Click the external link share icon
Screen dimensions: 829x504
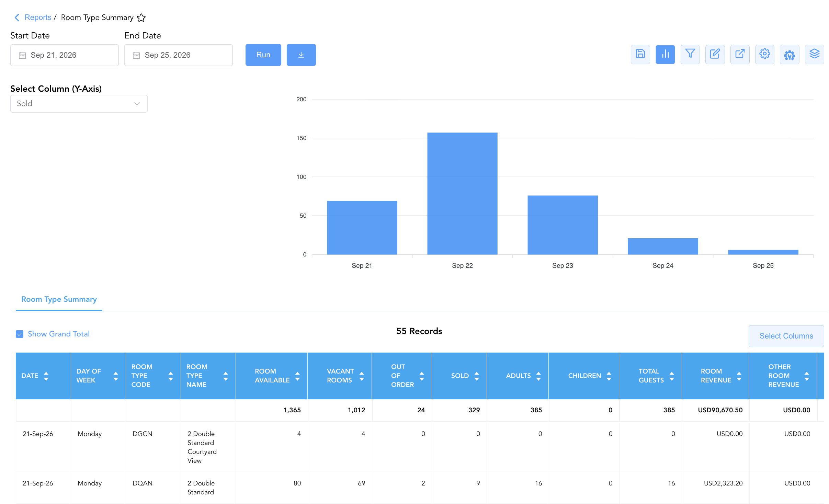pos(740,55)
